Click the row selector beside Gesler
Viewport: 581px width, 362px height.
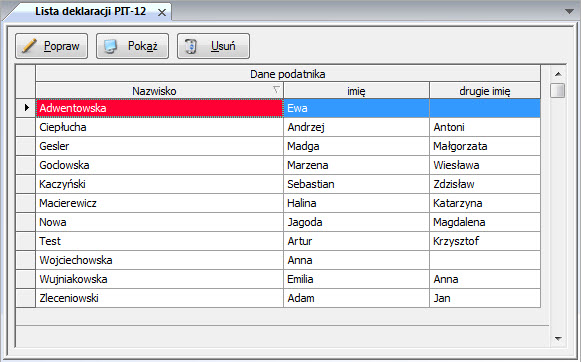(x=26, y=146)
